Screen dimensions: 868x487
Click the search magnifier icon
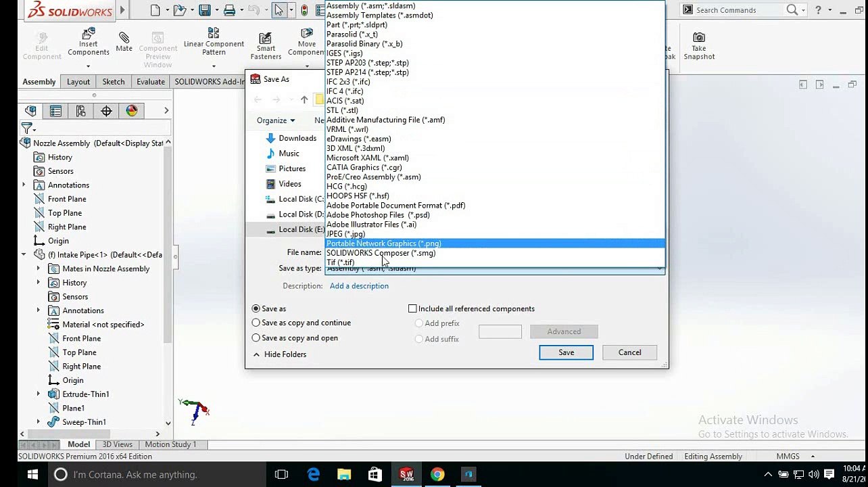792,9
